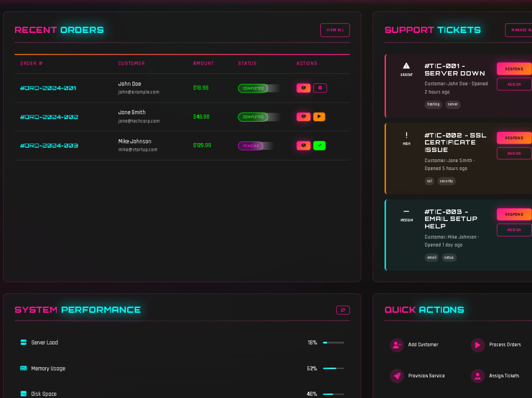Open View All recent orders
This screenshot has width=532, height=398.
click(x=335, y=30)
